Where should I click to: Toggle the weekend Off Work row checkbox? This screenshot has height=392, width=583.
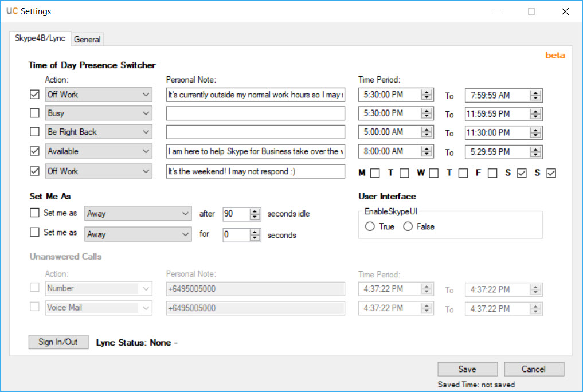click(x=34, y=171)
